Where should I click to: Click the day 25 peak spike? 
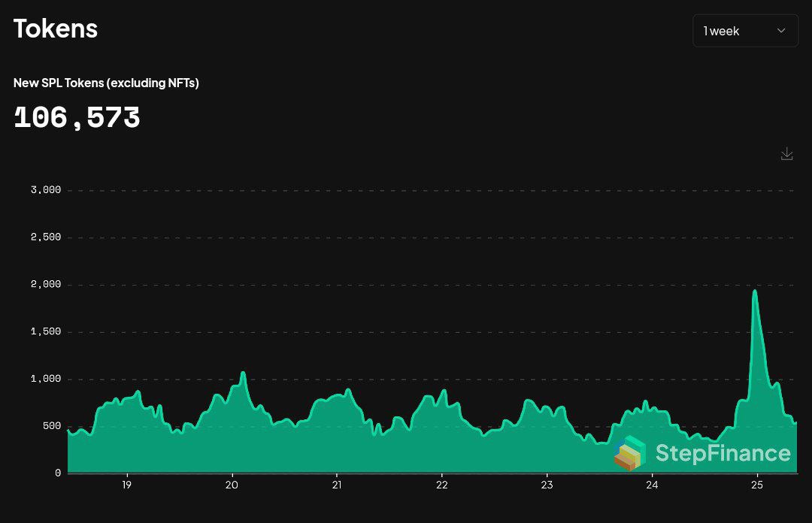click(x=755, y=291)
